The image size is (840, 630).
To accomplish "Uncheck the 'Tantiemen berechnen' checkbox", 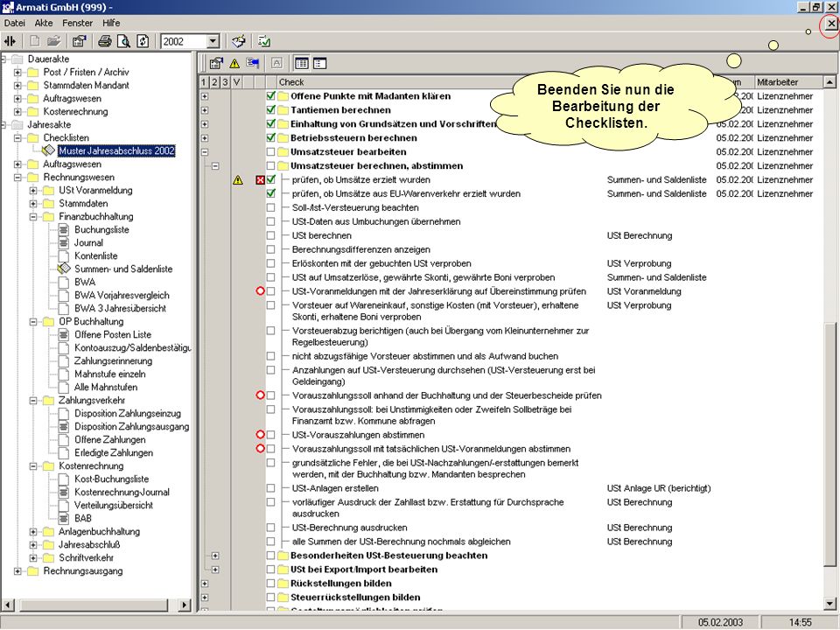I will tap(270, 110).
